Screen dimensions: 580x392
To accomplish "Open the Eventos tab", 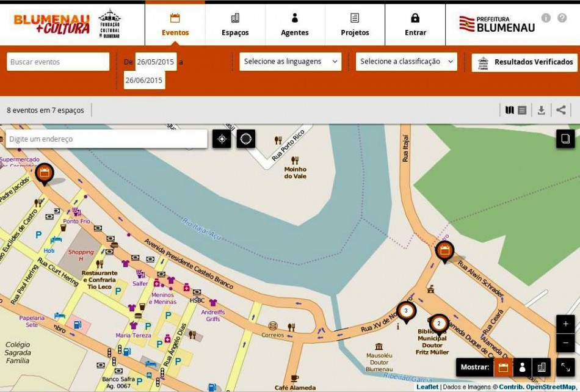I will [175, 24].
